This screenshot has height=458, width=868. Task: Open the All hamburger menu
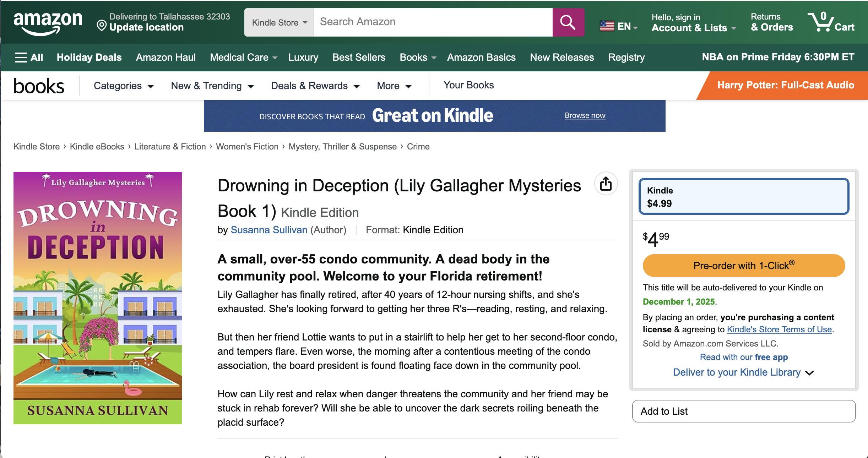coord(28,57)
